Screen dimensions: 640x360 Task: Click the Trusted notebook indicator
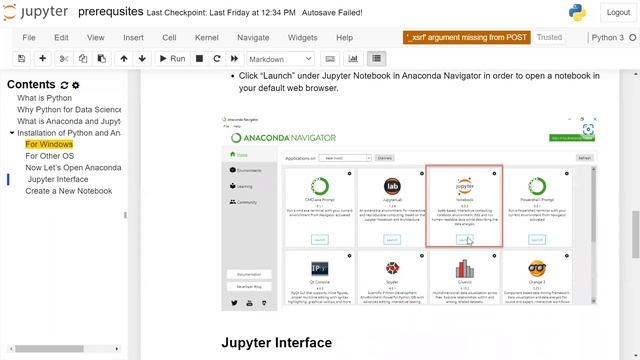(549, 37)
